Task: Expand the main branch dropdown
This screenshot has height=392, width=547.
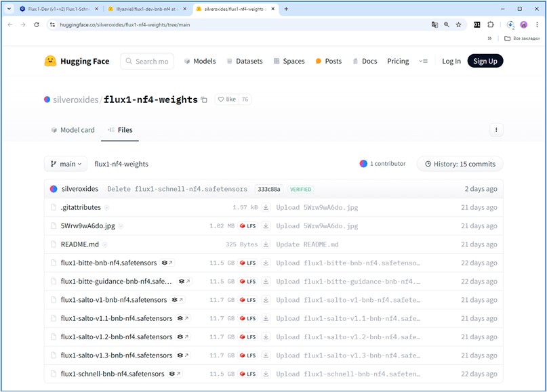Action: click(67, 164)
